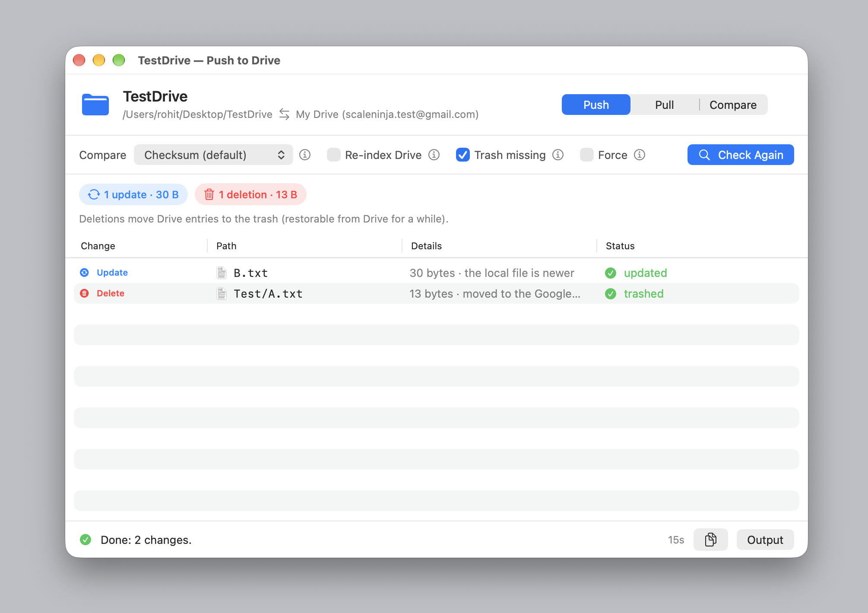The image size is (868, 613).
Task: Sort by the Path column header
Action: (x=226, y=246)
